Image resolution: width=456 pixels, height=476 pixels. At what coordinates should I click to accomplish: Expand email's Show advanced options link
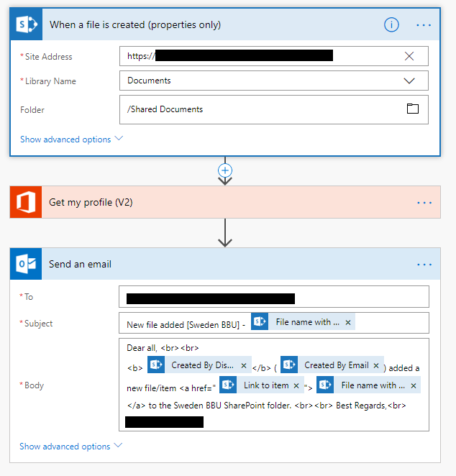70,447
